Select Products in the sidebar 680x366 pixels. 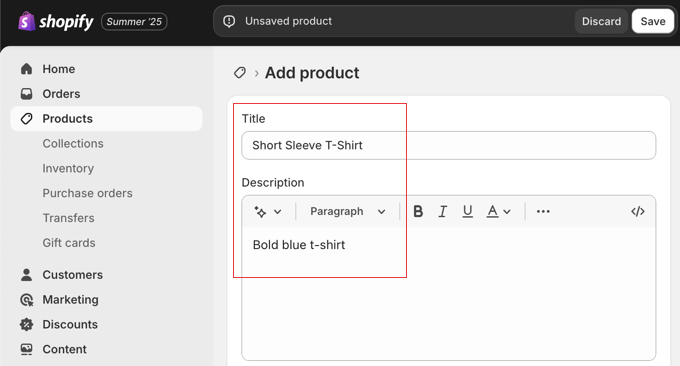click(x=106, y=118)
